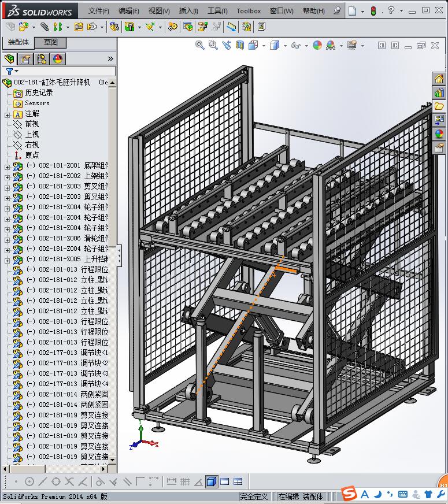The height and width of the screenshot is (504, 448).
Task: Open the 工具(T) menu
Action: [217, 11]
